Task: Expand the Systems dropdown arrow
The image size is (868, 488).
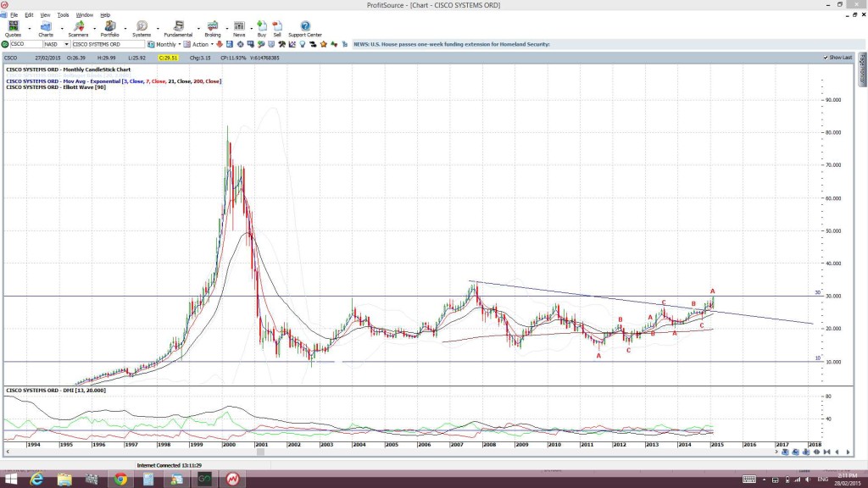Action: [x=158, y=29]
